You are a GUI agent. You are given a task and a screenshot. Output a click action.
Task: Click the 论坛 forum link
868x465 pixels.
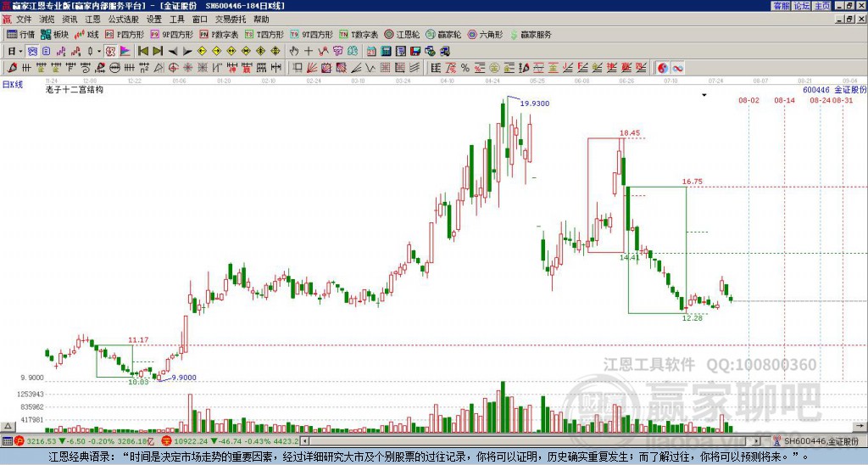click(802, 6)
